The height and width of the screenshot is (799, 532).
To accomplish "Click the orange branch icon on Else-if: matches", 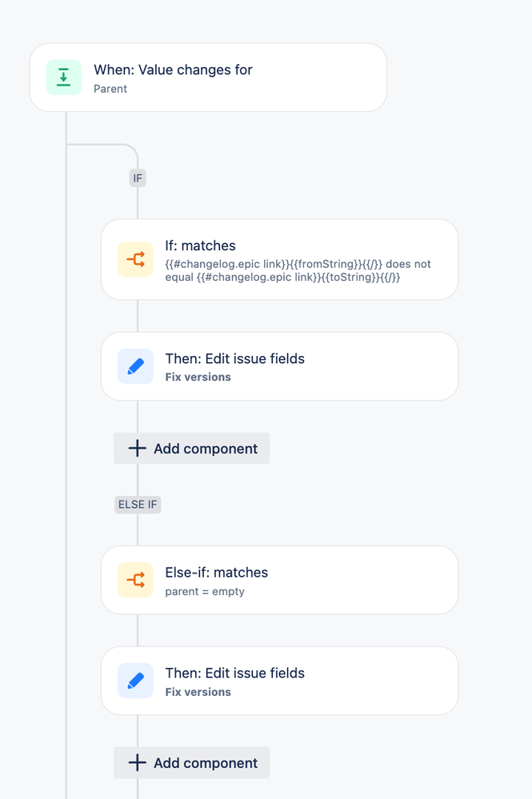I will point(135,580).
